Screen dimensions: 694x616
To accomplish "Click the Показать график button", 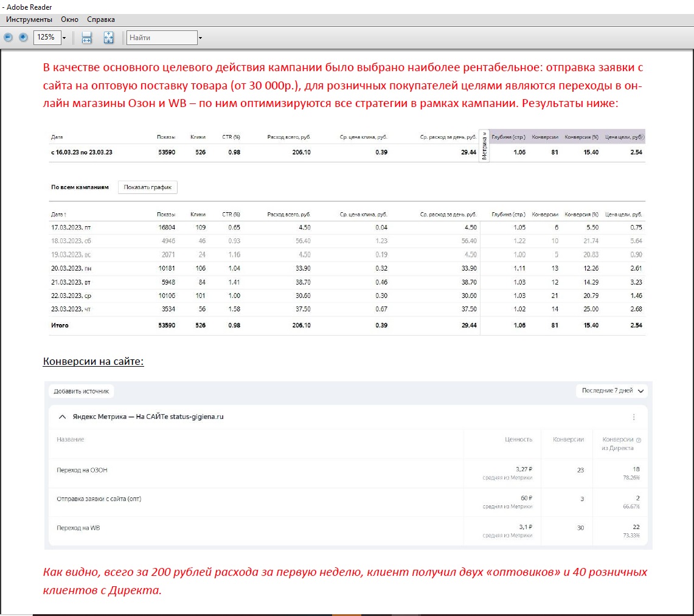I will (147, 187).
